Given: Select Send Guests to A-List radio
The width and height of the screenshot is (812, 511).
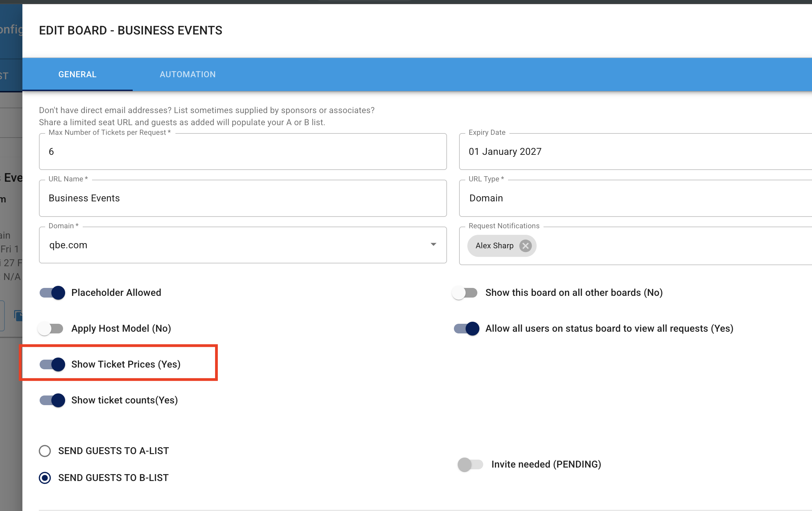Looking at the screenshot, I should [45, 451].
